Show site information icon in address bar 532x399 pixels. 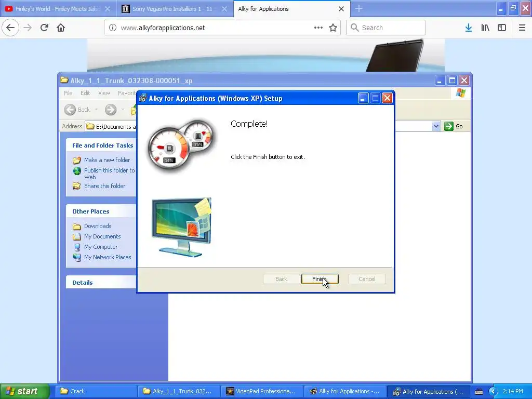click(113, 28)
